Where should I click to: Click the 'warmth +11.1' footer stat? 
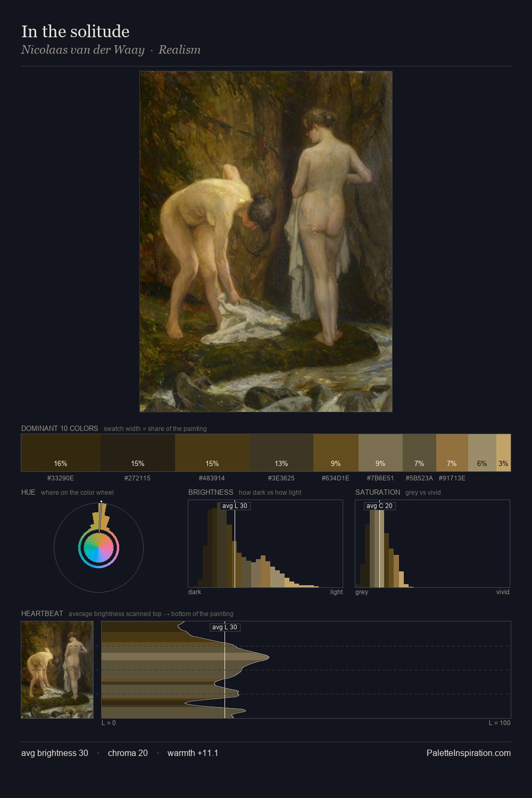193,753
